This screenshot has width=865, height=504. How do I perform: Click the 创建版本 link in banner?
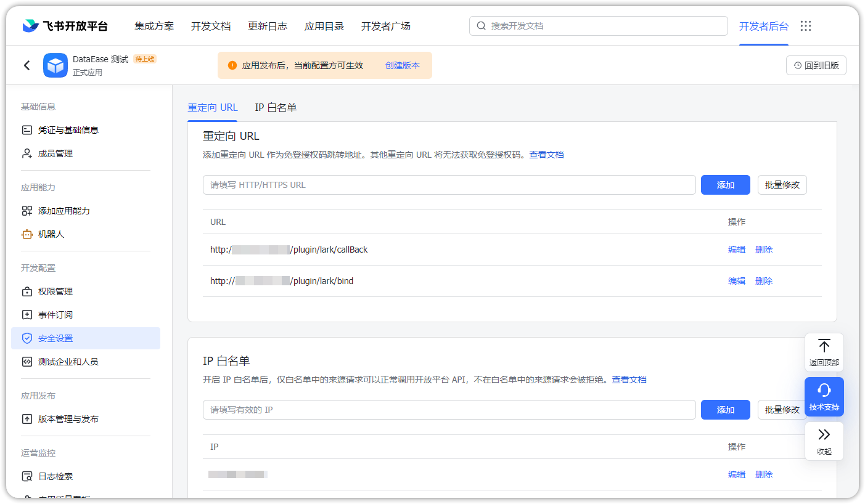403,65
